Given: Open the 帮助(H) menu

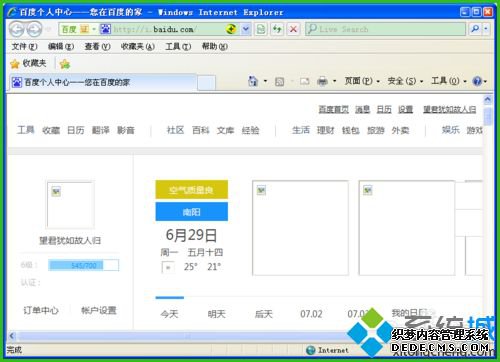Looking at the screenshot, I should [x=215, y=46].
